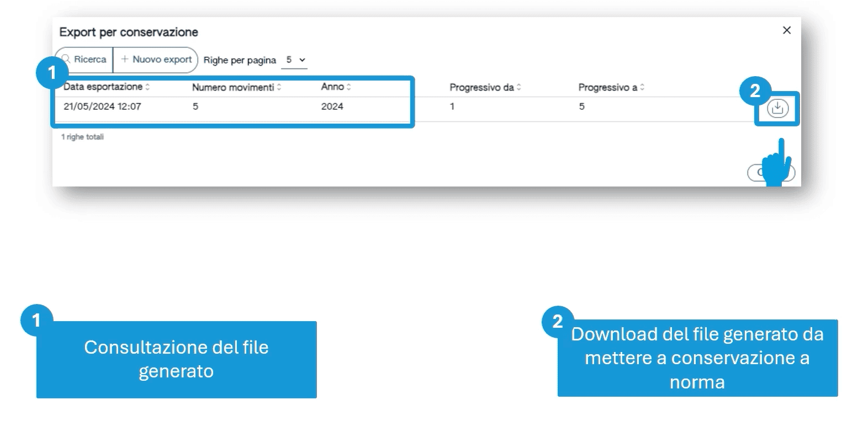Click the 'Download del file generato' callout box
The image size is (868, 437).
(x=697, y=358)
